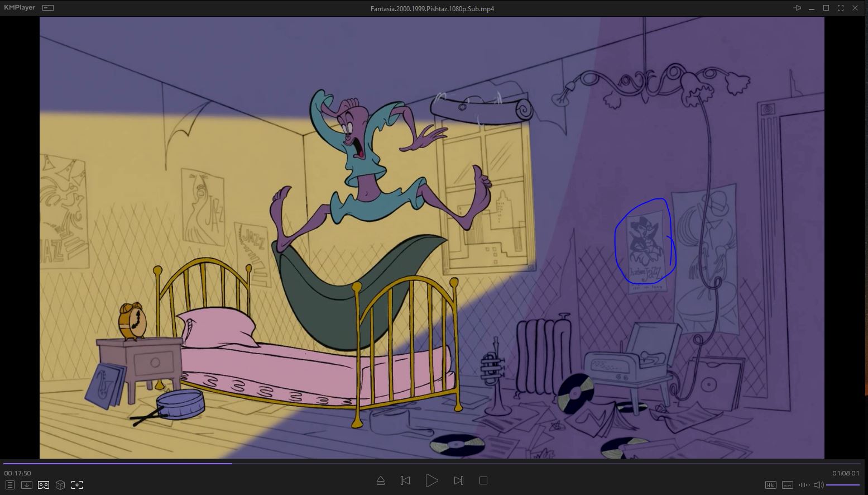868x495 pixels.
Task: Skip to the next track
Action: point(459,480)
